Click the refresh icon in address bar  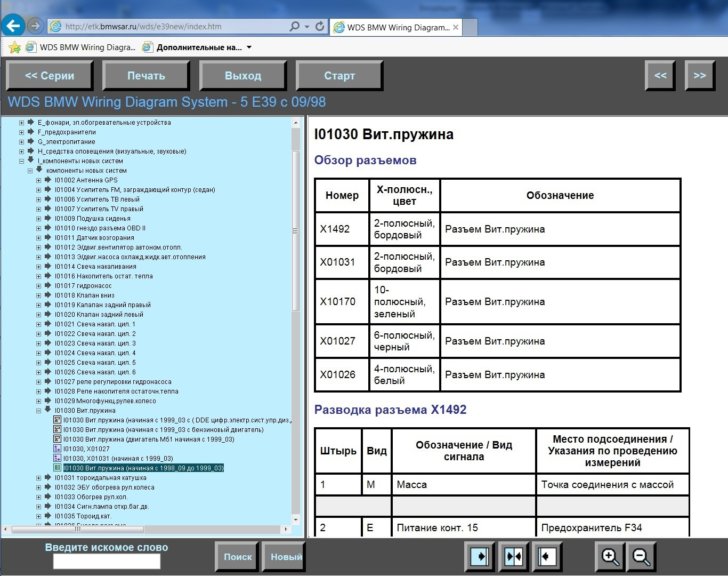click(x=320, y=26)
